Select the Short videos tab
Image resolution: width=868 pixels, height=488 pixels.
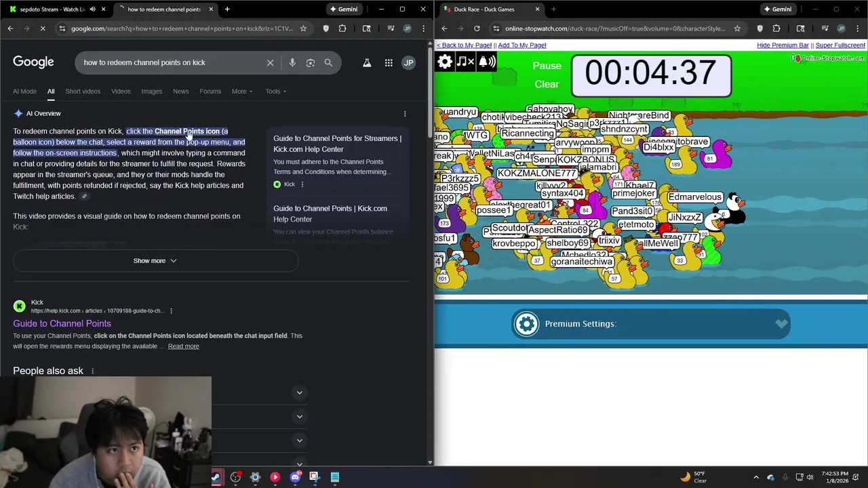pyautogui.click(x=83, y=91)
